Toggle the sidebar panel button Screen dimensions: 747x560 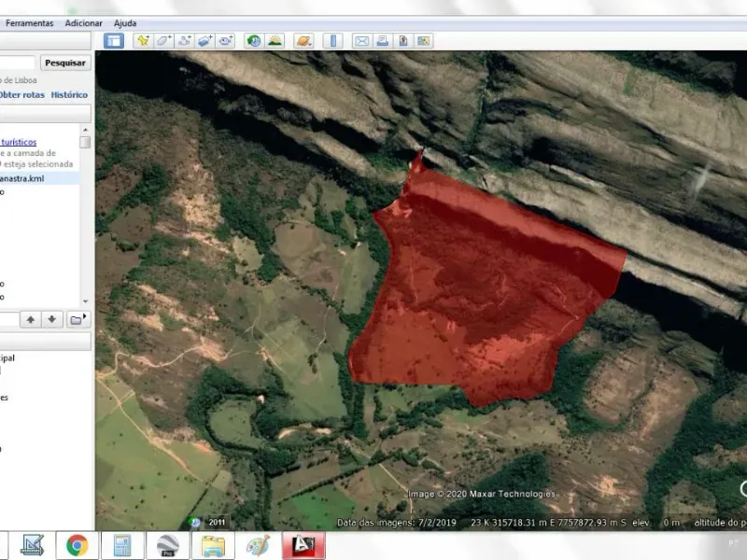point(113,41)
